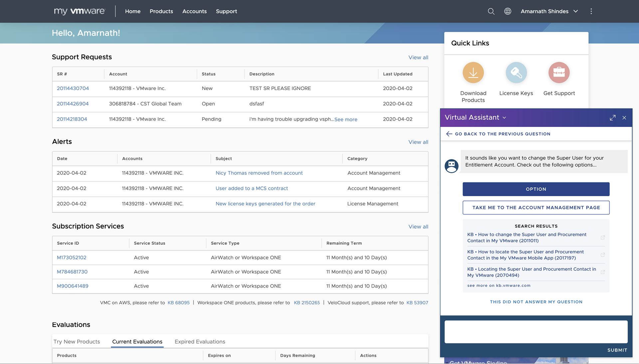Open the vertical three-dots menu icon
Screen dimensions: 639x364
pyautogui.click(x=591, y=11)
